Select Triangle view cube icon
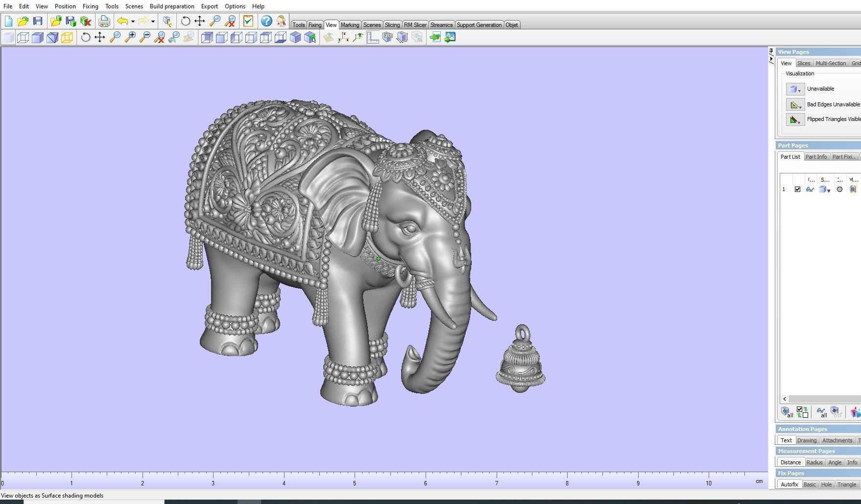This screenshot has width=861, height=504. (52, 37)
